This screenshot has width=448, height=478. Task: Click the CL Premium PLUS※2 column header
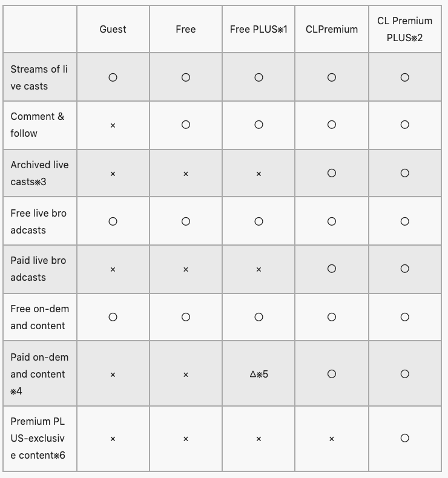click(x=404, y=29)
